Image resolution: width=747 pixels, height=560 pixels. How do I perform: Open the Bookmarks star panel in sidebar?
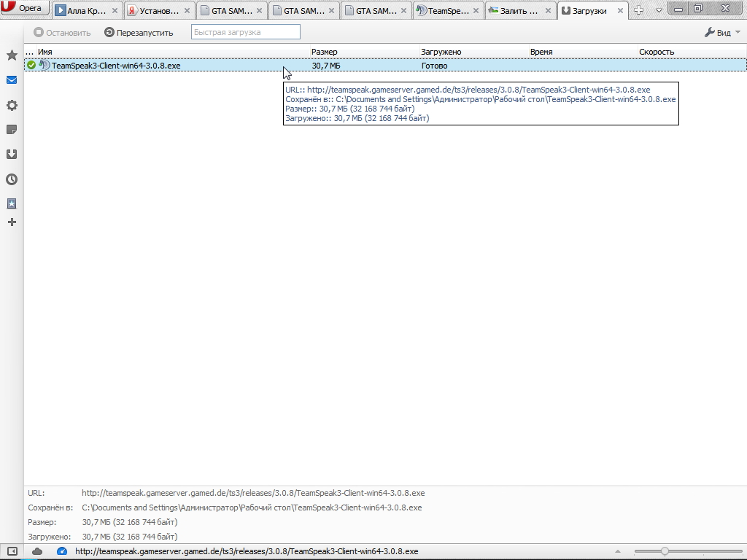pos(12,55)
